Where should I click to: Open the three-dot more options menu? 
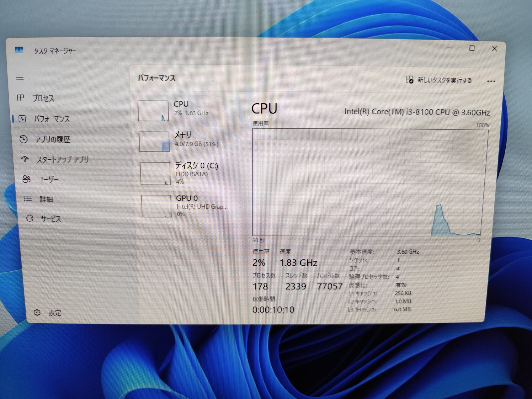pos(491,81)
